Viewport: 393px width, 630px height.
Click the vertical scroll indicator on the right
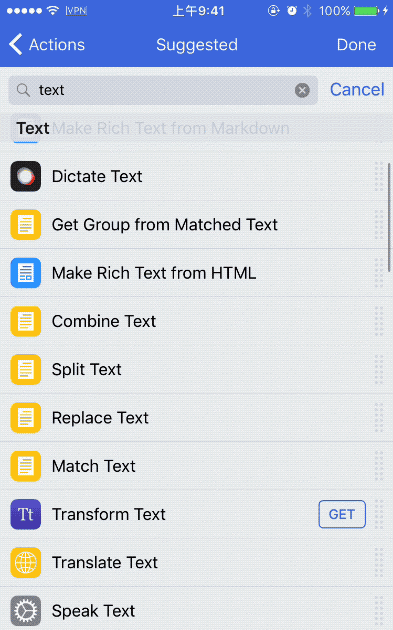pos(389,217)
